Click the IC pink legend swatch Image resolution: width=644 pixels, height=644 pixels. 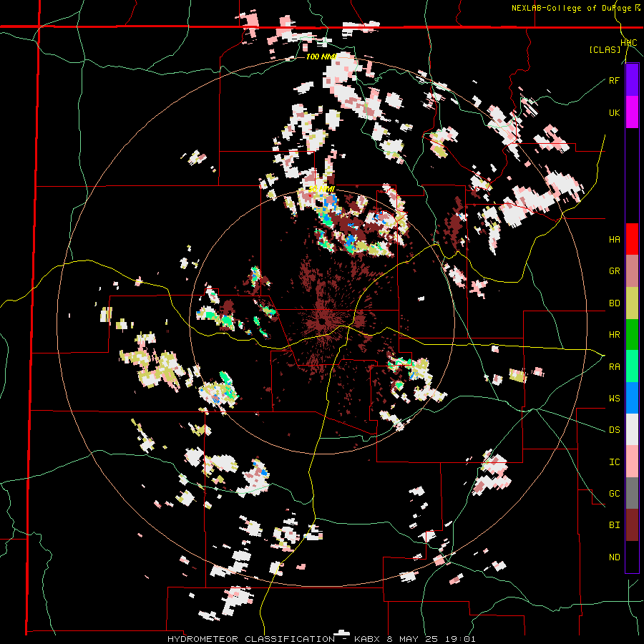point(632,462)
